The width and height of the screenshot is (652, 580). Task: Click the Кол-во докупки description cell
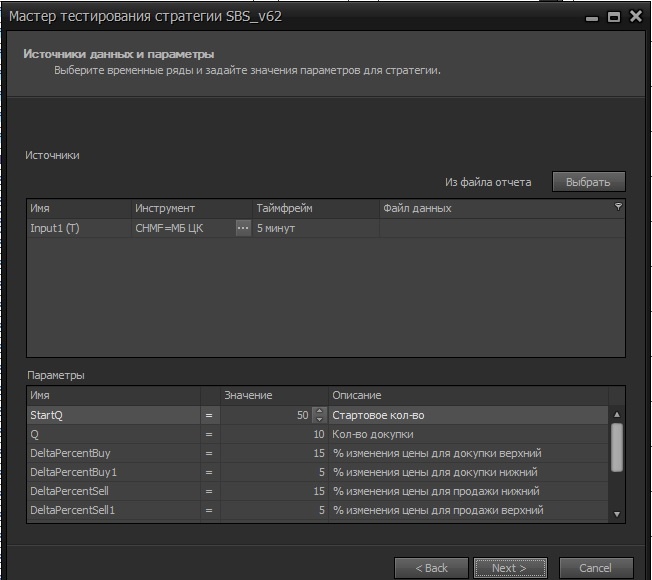(469, 434)
